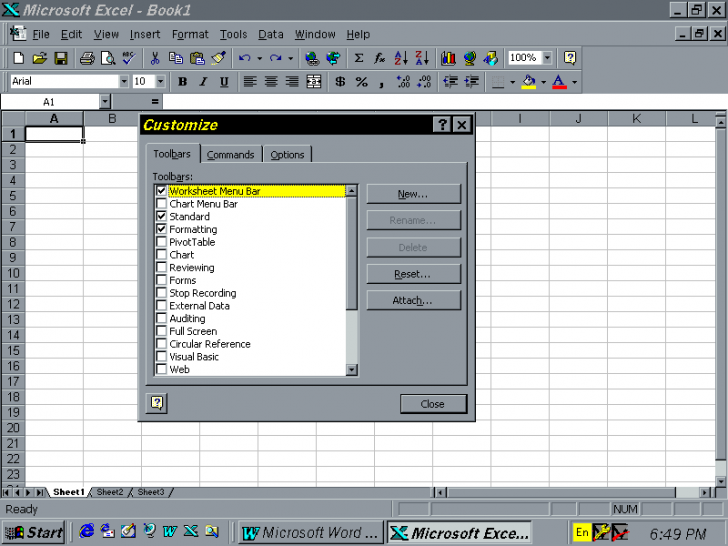
Task: Expand the Undo history dropdown arrow
Action: (x=260, y=58)
